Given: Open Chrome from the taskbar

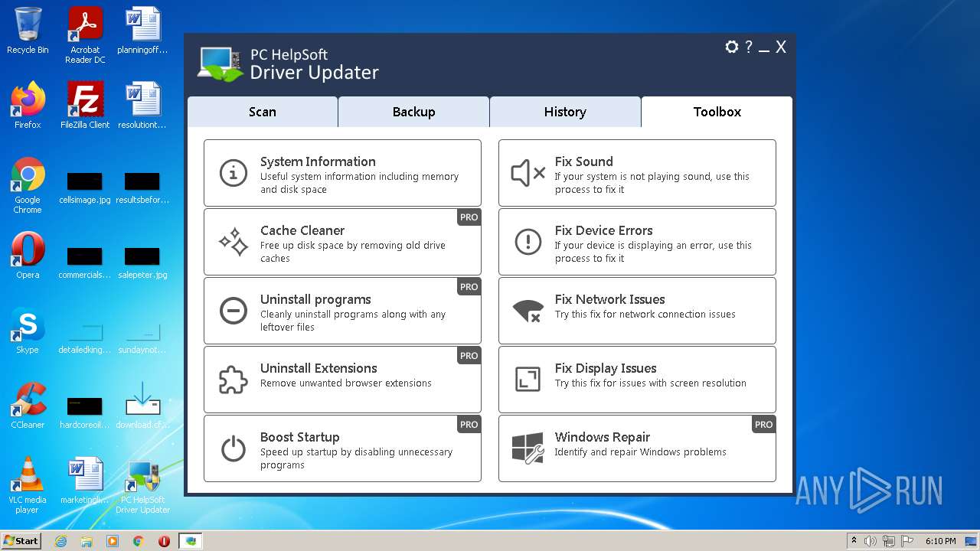Looking at the screenshot, I should pos(139,541).
